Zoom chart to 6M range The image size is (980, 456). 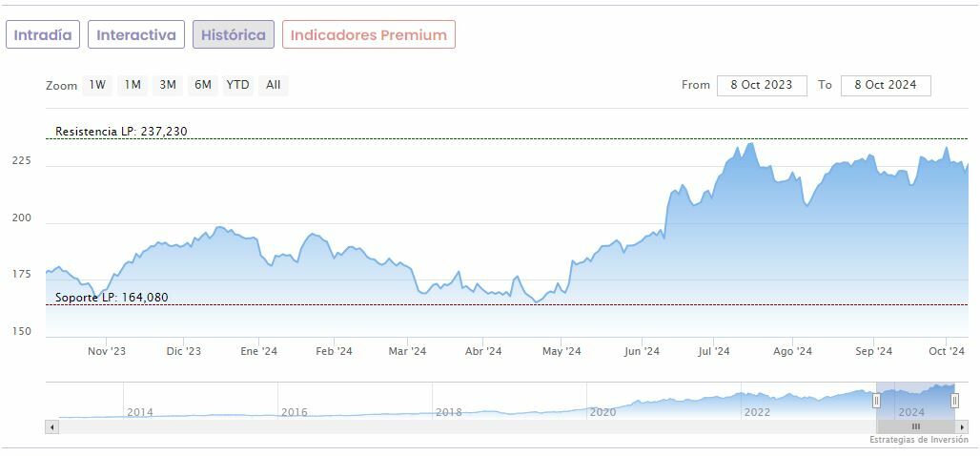[x=202, y=85]
